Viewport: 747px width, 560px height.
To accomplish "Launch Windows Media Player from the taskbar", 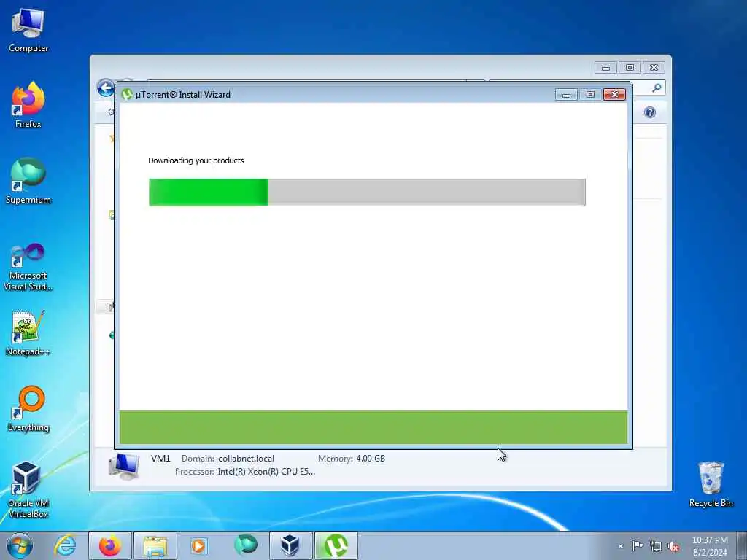I will coord(198,545).
